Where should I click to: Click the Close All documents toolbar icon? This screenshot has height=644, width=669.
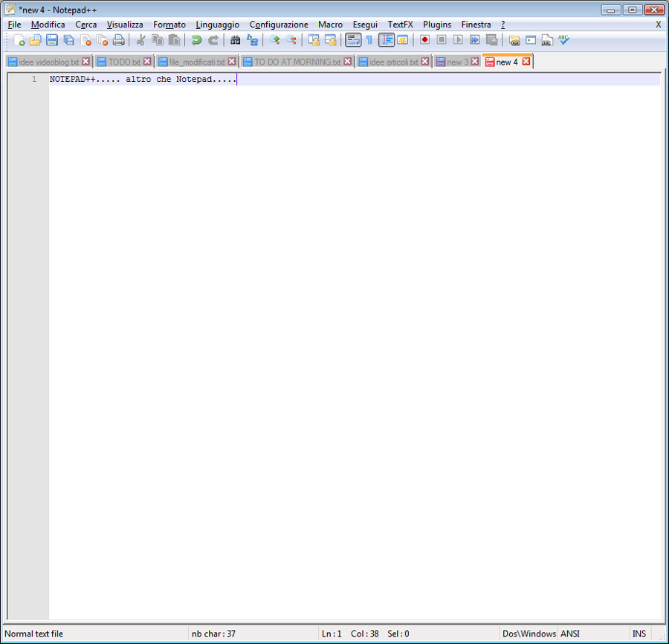point(102,40)
